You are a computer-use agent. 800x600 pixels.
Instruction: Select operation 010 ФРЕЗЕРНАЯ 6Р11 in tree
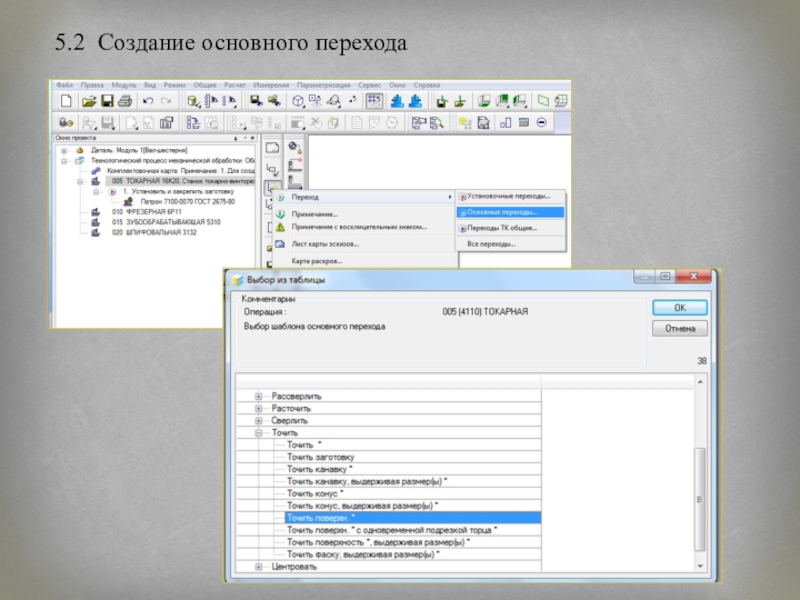pos(146,212)
